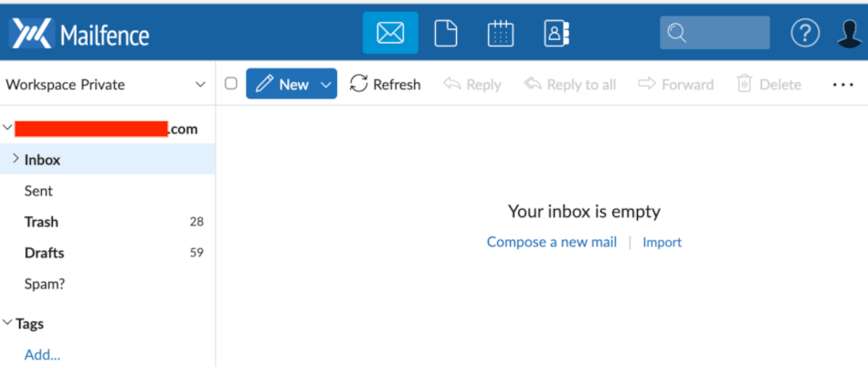Image resolution: width=868 pixels, height=367 pixels.
Task: Tick the select-all messages checkbox
Action: click(231, 84)
